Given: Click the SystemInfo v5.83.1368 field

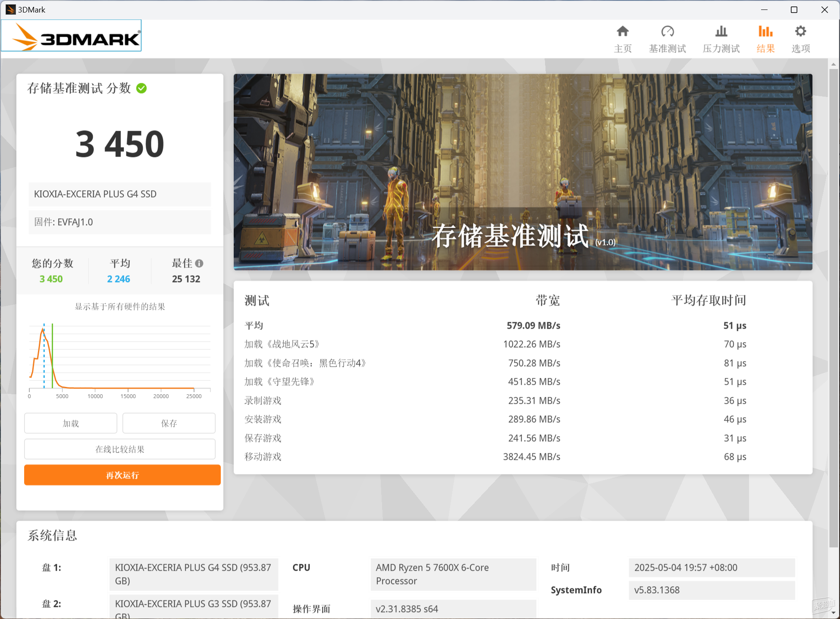Looking at the screenshot, I should click(x=712, y=590).
